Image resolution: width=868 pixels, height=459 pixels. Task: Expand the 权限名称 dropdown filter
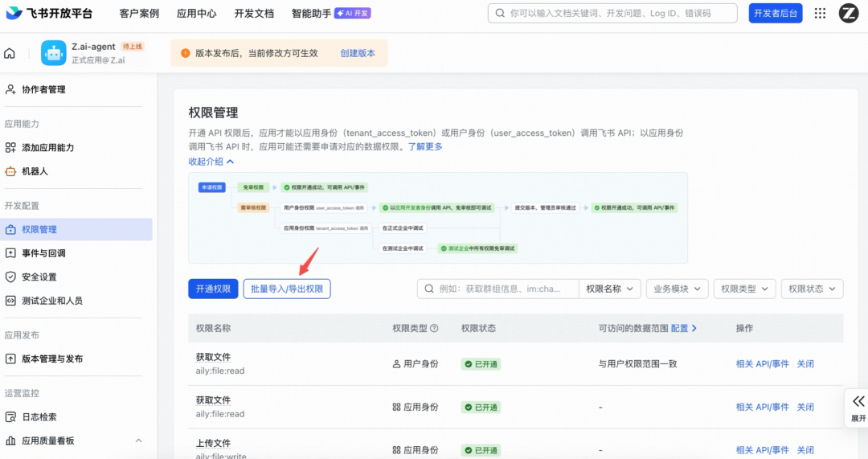609,289
